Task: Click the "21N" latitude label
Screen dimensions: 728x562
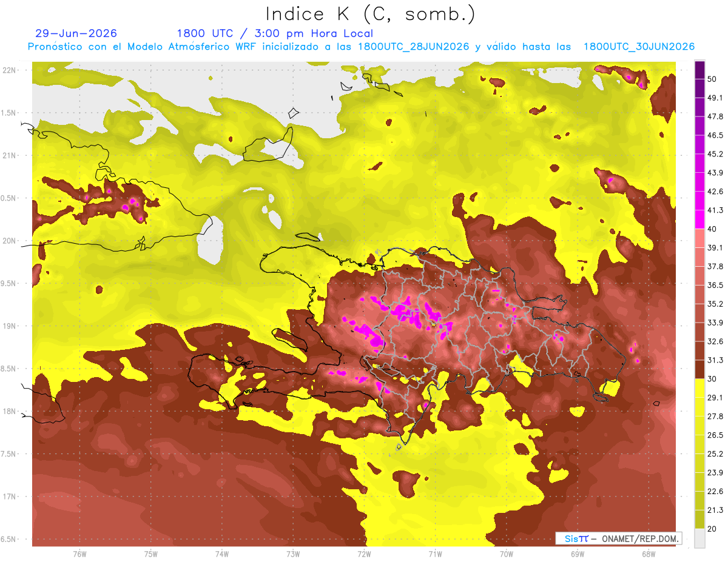Action: click(x=9, y=155)
